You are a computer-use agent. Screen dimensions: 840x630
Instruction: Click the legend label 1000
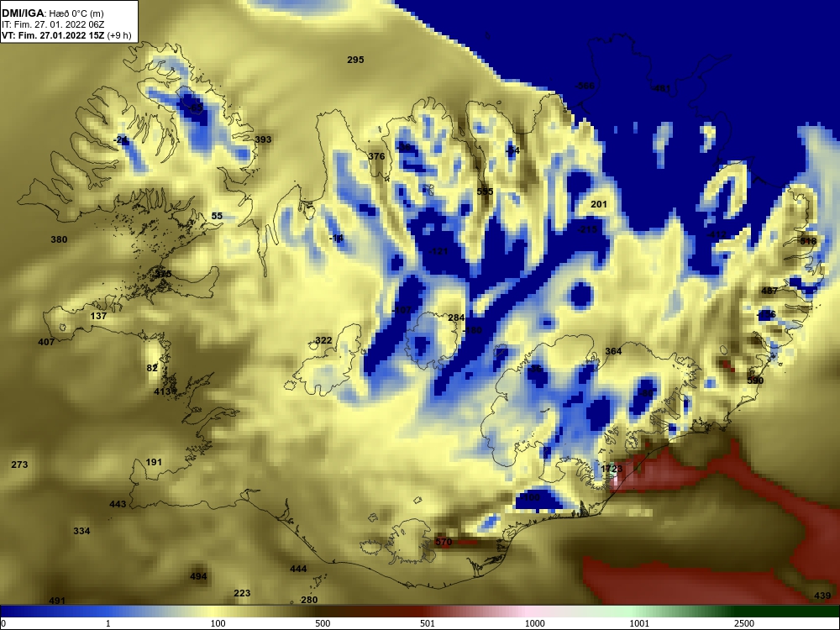pyautogui.click(x=534, y=623)
